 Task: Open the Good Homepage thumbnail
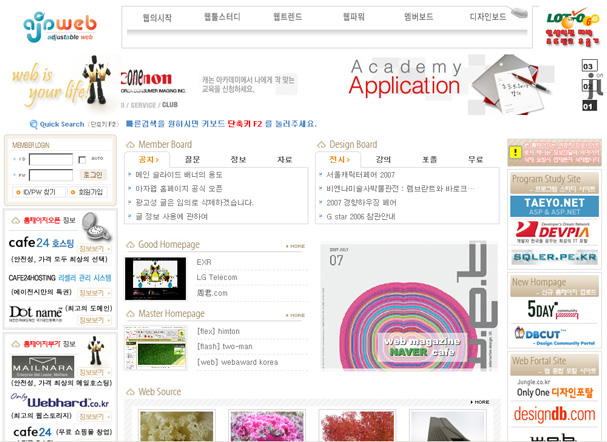[x=155, y=278]
